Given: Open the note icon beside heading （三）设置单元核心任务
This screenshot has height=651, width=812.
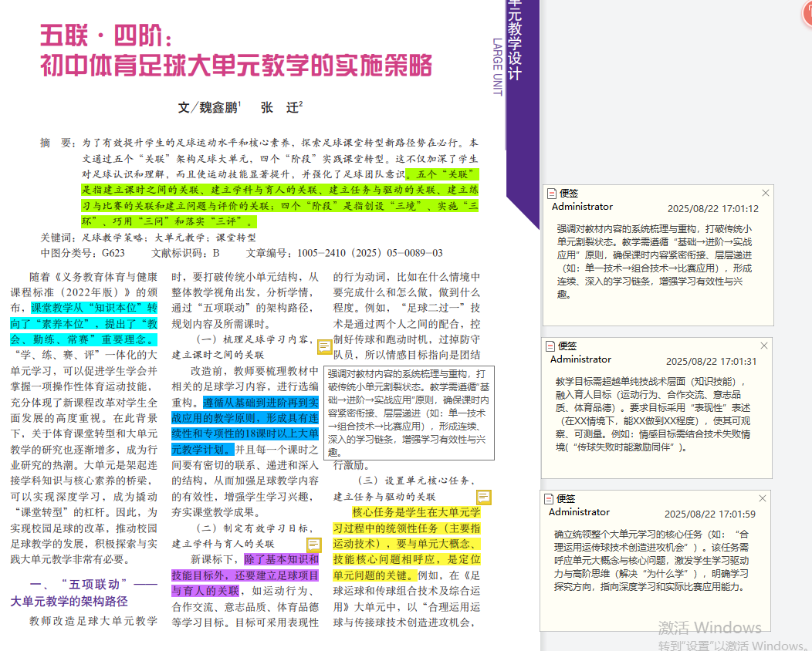Looking at the screenshot, I should [x=484, y=498].
